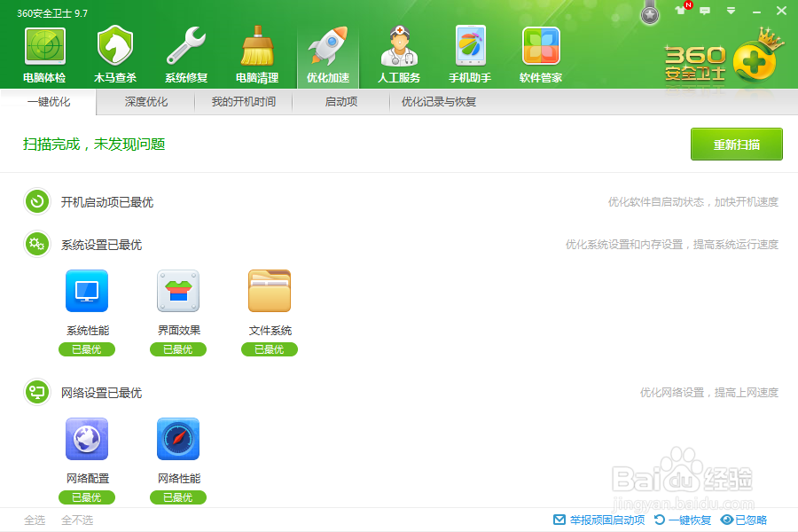Click the hanging medal badge icon
Screen dimensions: 798x532
click(649, 12)
